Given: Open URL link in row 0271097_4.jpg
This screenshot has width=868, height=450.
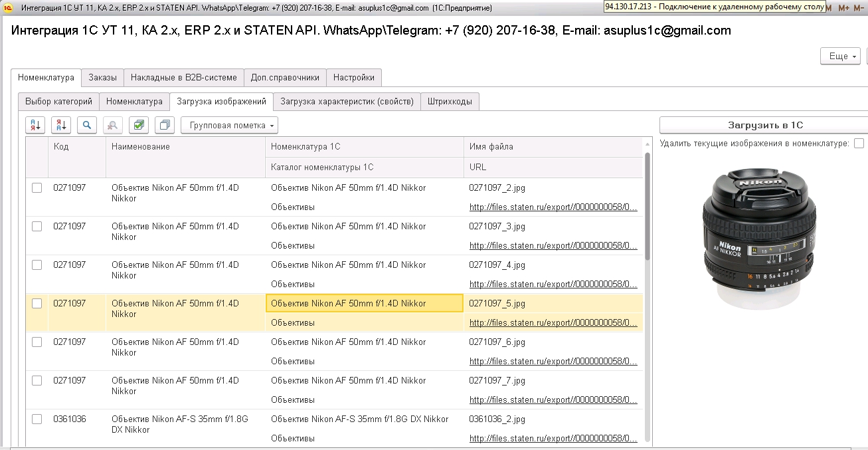Looking at the screenshot, I should point(553,284).
